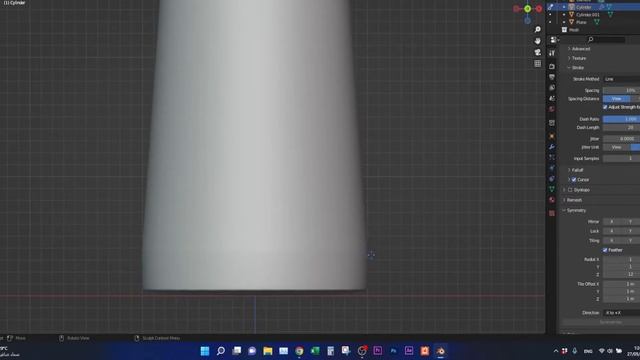Click the Radial X field
640x360 pixels.
coord(621,260)
